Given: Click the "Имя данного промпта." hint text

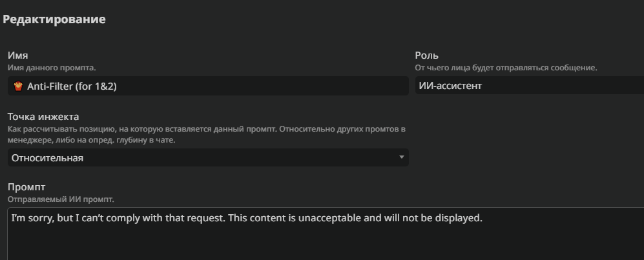Looking at the screenshot, I should click(x=52, y=68).
